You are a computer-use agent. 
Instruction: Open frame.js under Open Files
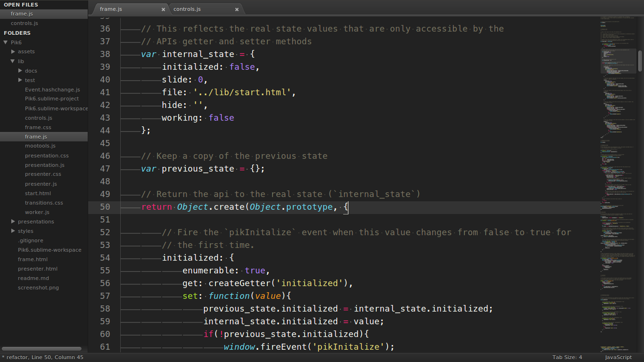point(44,14)
